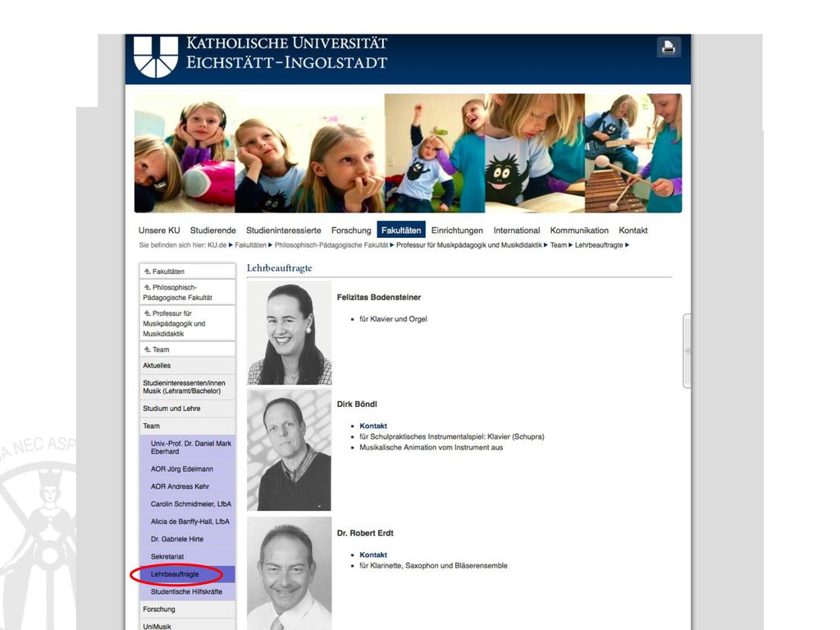Screen dimensions: 840x630
Task: Click Fakultäten breadcrumb link
Action: pos(250,244)
